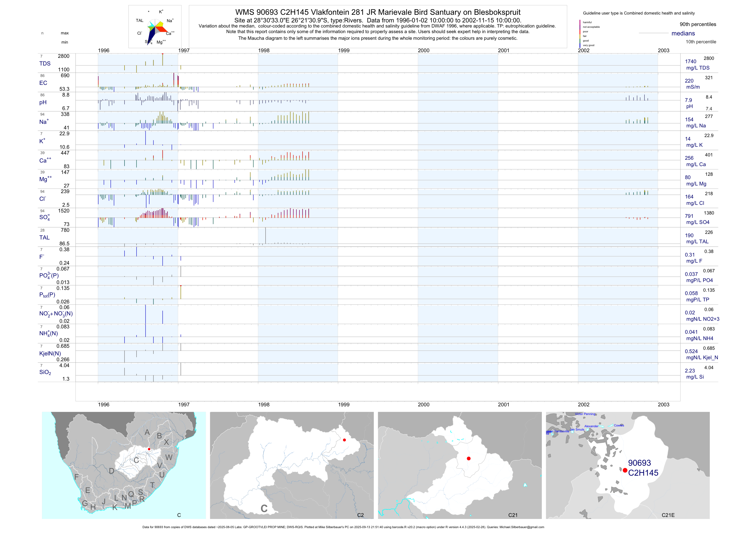Click the TDS parameter label
Screen dimensions: 756x535
coord(45,64)
